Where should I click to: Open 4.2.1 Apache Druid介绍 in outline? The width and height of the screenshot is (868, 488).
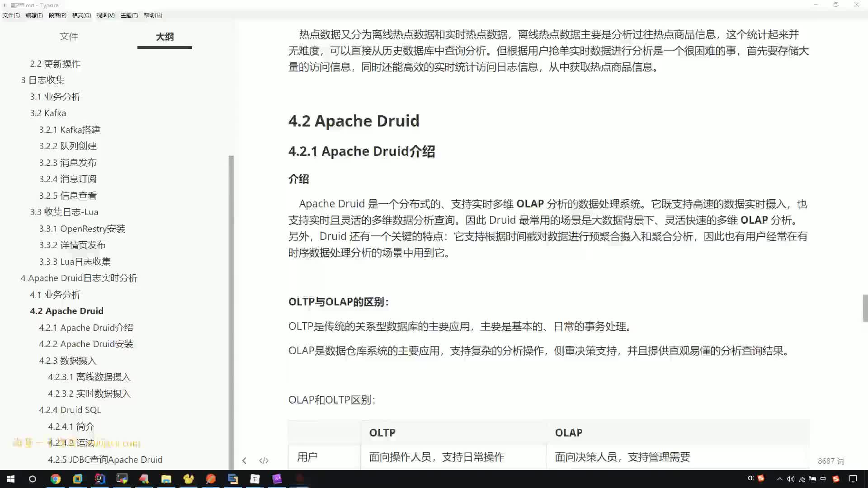(x=86, y=328)
